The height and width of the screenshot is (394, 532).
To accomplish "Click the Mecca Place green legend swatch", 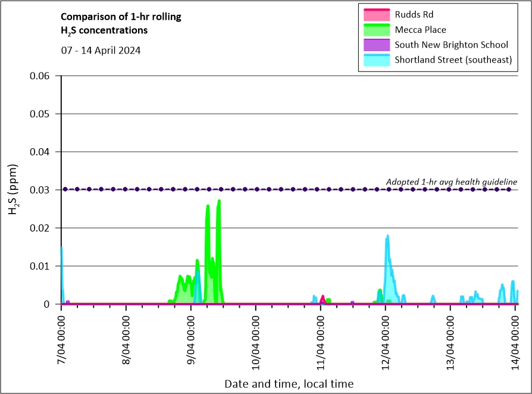I will click(375, 29).
